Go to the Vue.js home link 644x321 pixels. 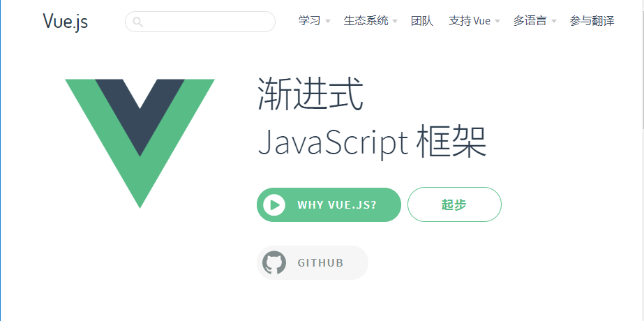tap(66, 22)
